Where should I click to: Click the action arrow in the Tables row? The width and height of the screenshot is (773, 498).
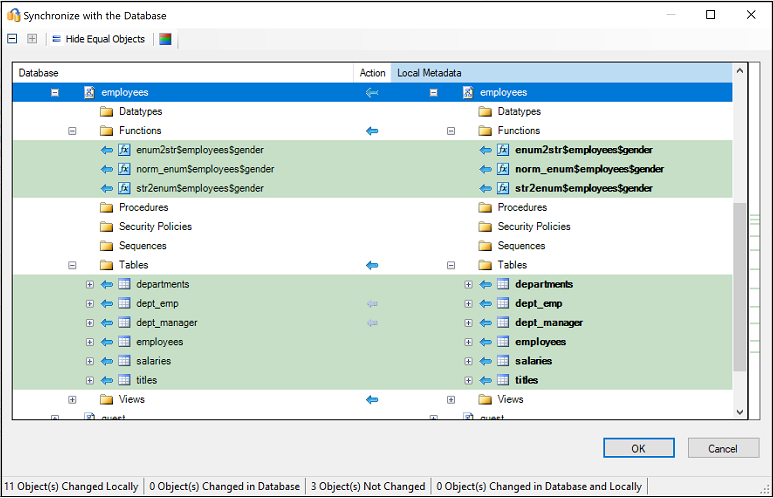click(372, 265)
